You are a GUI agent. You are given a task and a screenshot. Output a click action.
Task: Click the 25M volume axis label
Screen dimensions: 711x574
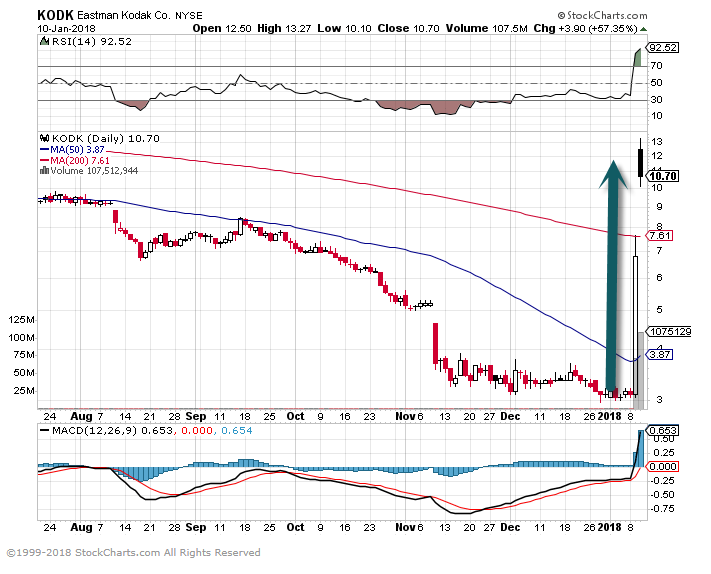[24, 390]
